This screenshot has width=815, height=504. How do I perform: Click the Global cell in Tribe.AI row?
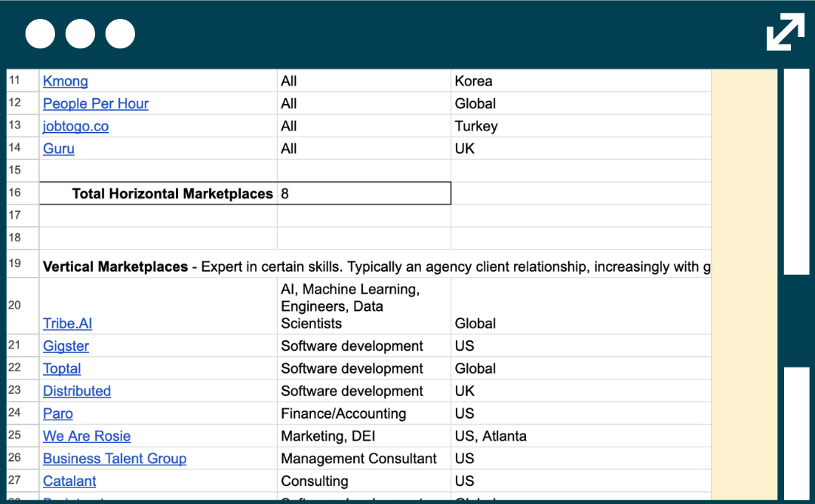coord(580,306)
